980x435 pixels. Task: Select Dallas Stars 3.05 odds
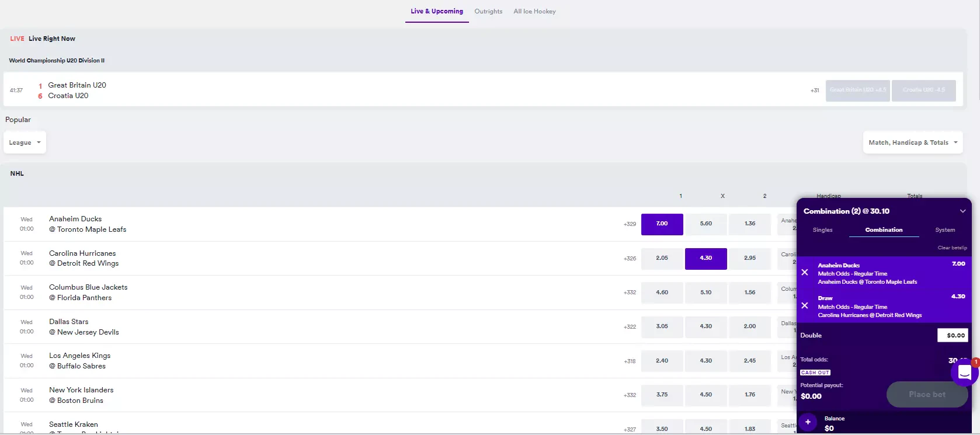tap(662, 327)
